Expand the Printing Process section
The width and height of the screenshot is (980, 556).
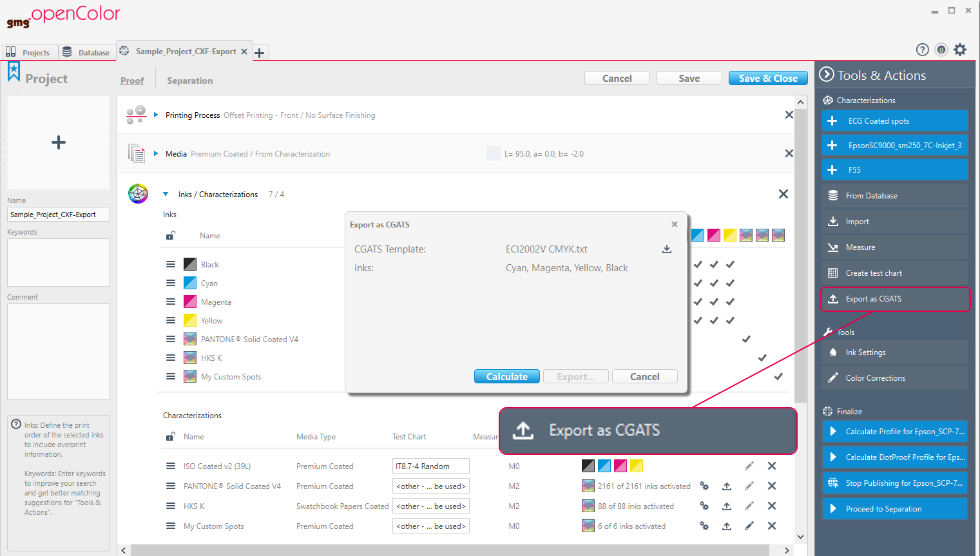click(156, 115)
